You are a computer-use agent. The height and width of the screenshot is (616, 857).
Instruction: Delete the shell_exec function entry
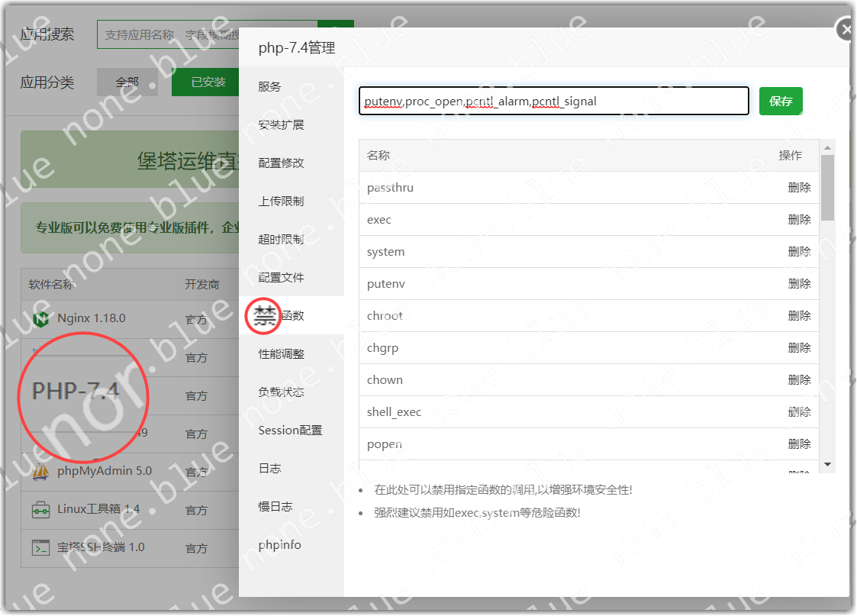[x=799, y=412]
